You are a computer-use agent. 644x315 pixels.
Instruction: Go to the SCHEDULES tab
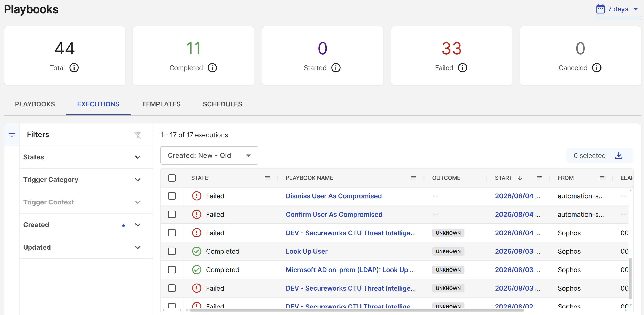223,104
